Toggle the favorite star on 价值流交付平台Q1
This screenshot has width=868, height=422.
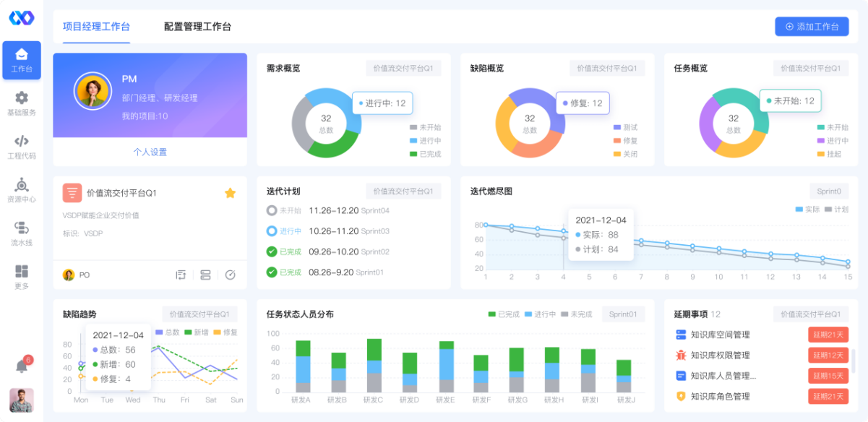pos(230,193)
